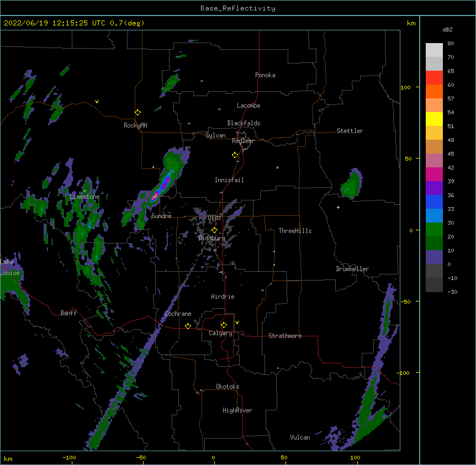This screenshot has width=476, height=465.
Task: Click the white asterisk above Limestone label
Action: [x=84, y=191]
